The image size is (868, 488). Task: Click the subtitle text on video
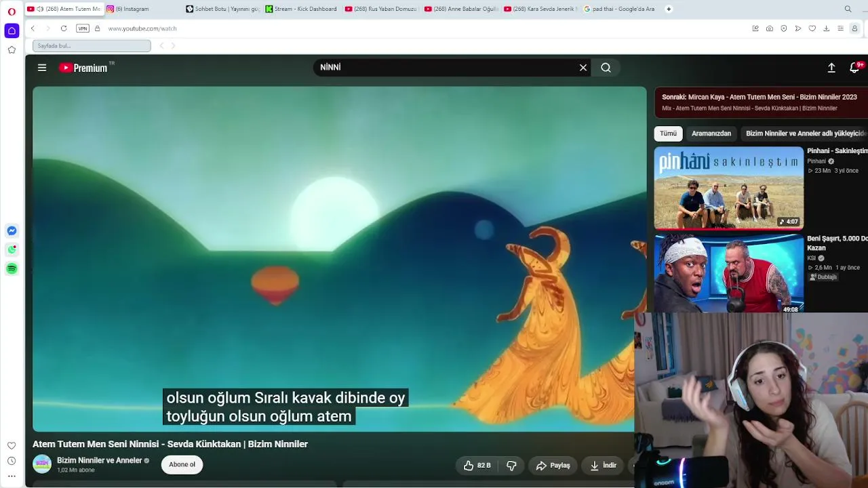[285, 407]
